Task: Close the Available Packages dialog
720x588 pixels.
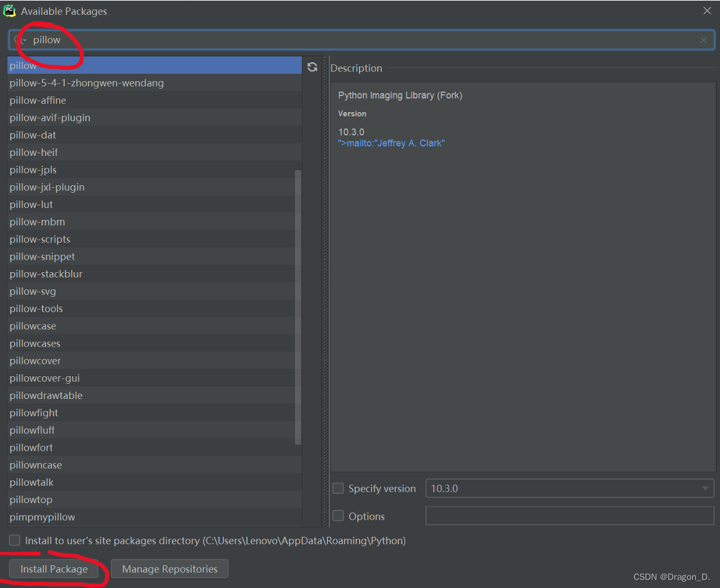Action: tap(707, 10)
